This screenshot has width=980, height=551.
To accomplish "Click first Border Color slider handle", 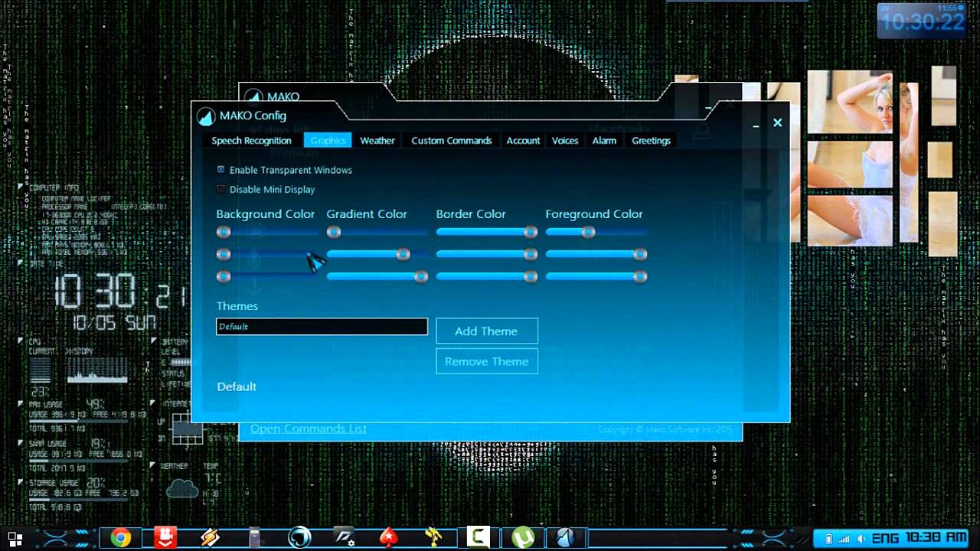I will point(530,232).
